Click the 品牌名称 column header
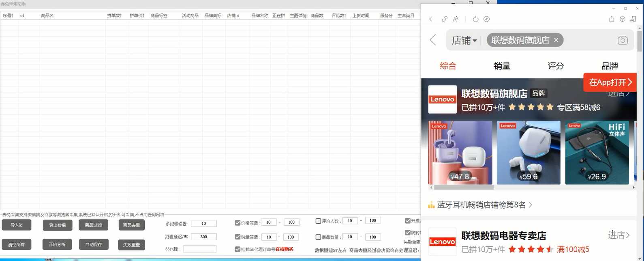The height and width of the screenshot is (261, 644). coord(260,15)
